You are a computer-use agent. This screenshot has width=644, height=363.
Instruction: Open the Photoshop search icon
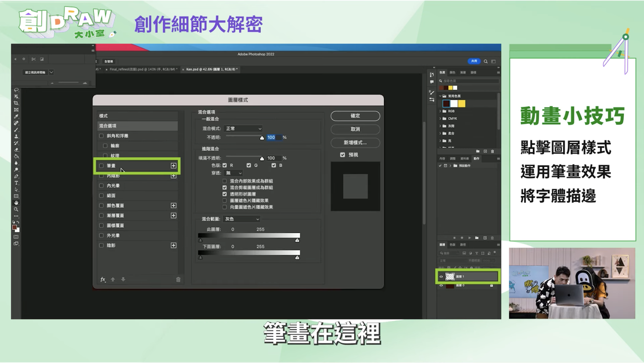tap(486, 61)
